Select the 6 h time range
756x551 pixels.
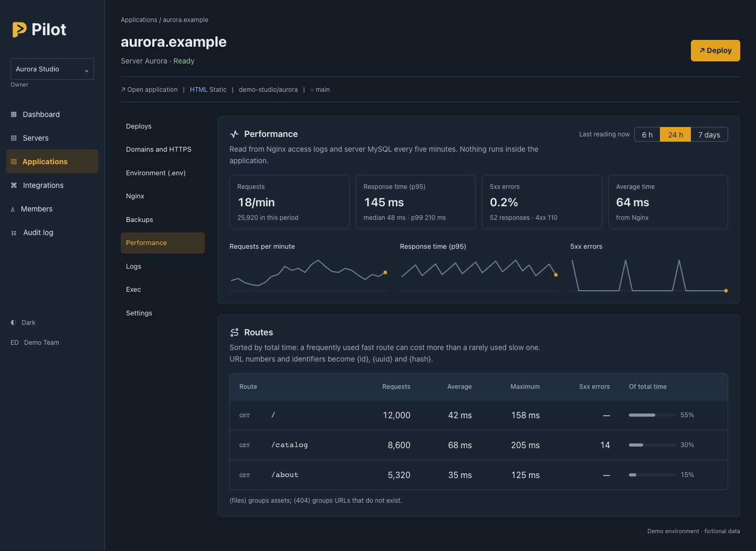pos(647,135)
